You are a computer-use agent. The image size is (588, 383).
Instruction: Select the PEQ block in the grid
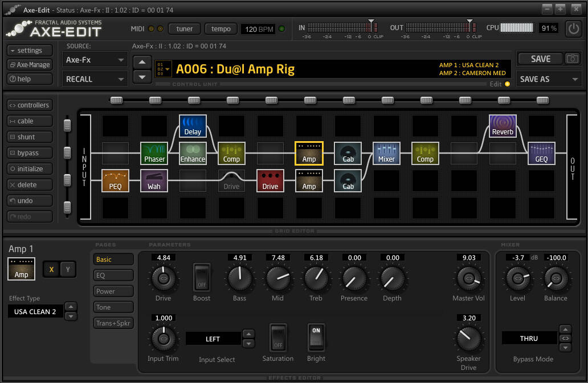pos(115,180)
